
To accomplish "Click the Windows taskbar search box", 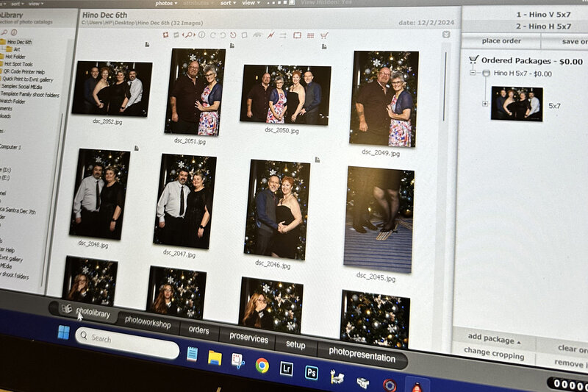I will click(127, 343).
